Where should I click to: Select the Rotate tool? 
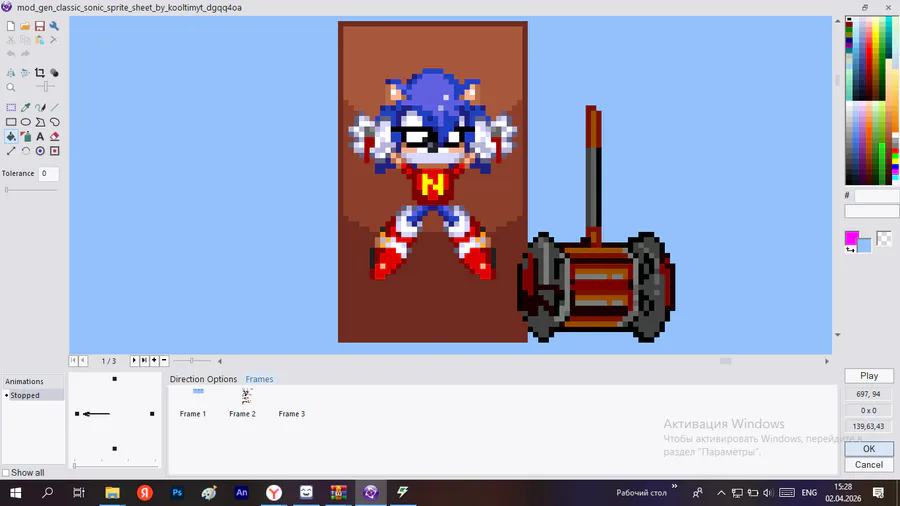click(25, 151)
